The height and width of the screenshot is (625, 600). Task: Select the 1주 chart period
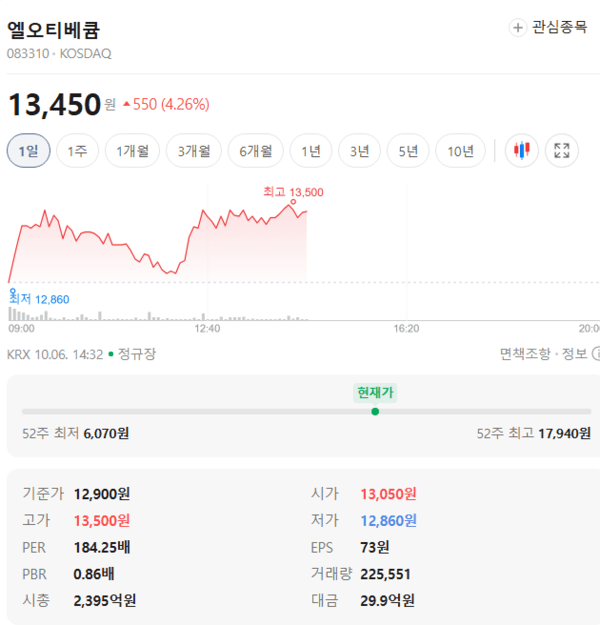[x=77, y=151]
